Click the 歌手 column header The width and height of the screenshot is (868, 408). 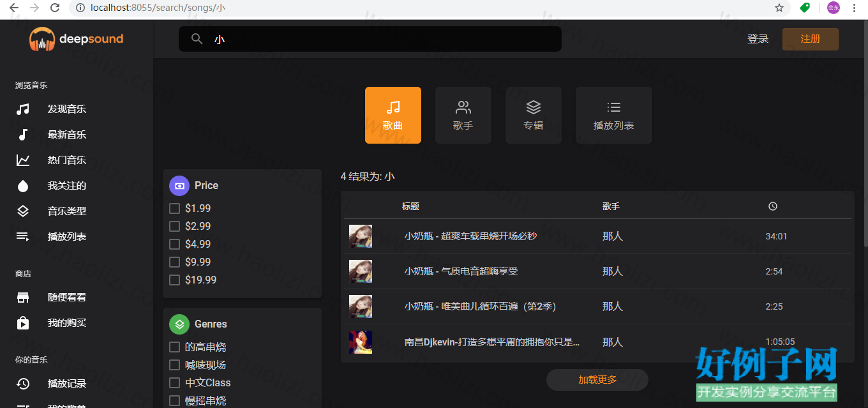coord(611,206)
